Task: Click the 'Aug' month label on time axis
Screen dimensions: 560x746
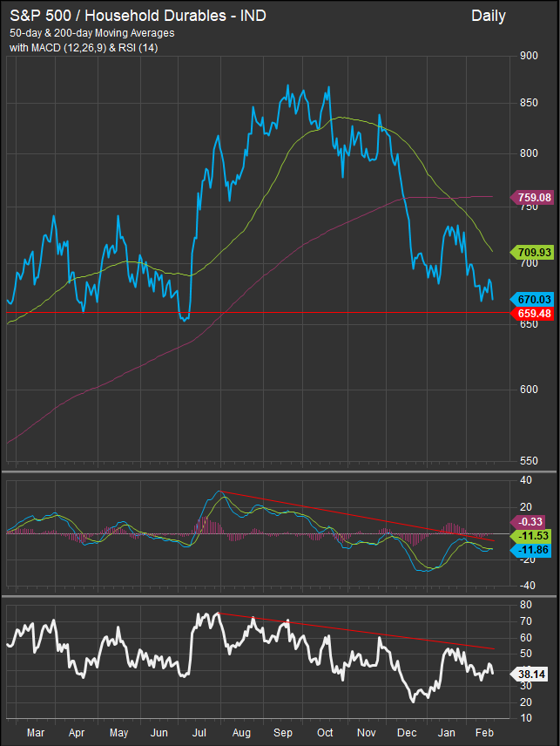Action: [241, 733]
